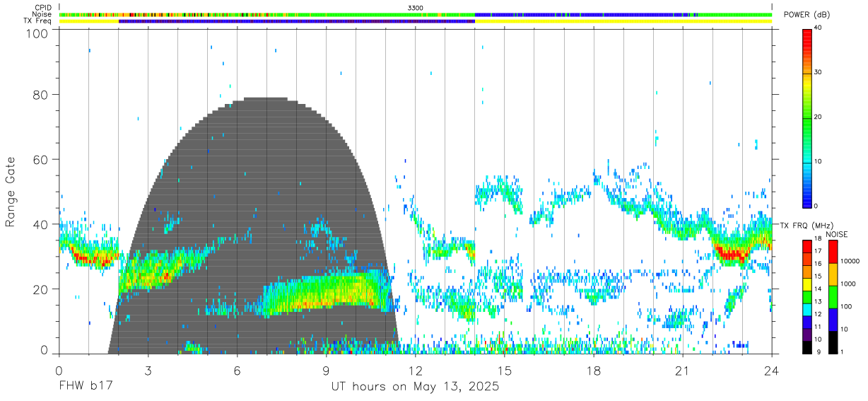This screenshot has height=401, width=868.
Task: Click the x-axis tick label 6
Action: 237,370
